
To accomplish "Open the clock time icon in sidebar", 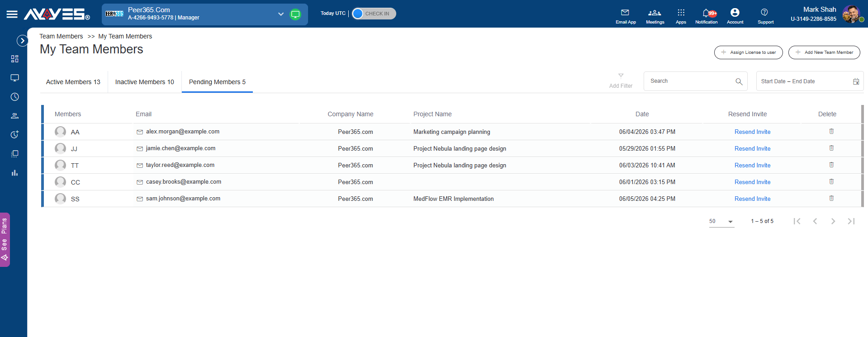I will click(x=15, y=97).
